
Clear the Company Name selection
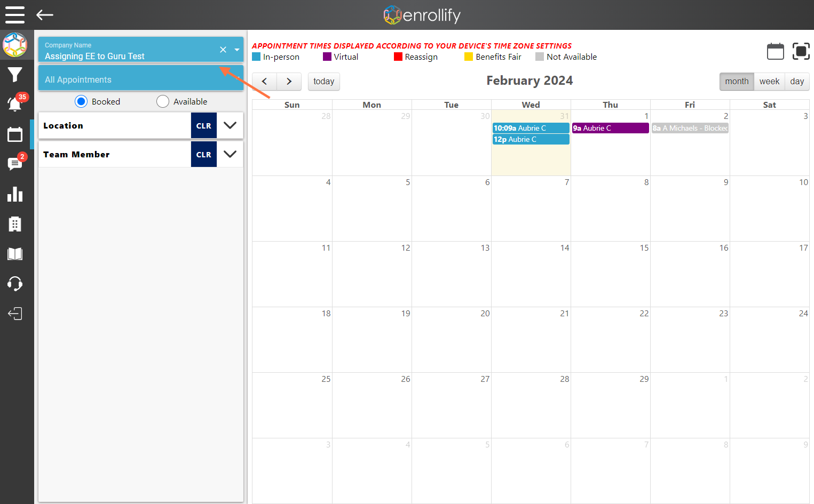pos(223,50)
